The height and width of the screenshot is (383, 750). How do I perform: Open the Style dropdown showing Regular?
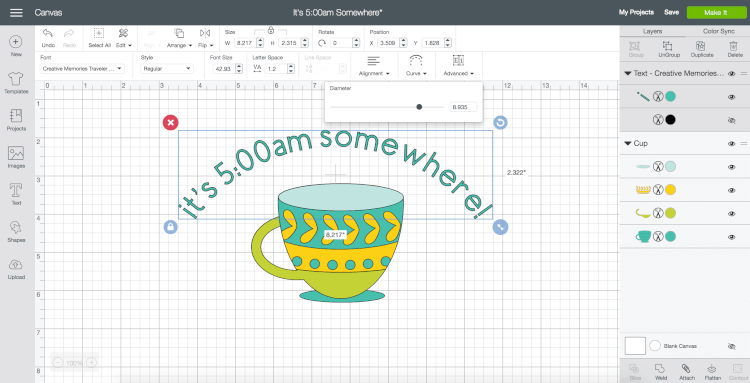tap(167, 69)
